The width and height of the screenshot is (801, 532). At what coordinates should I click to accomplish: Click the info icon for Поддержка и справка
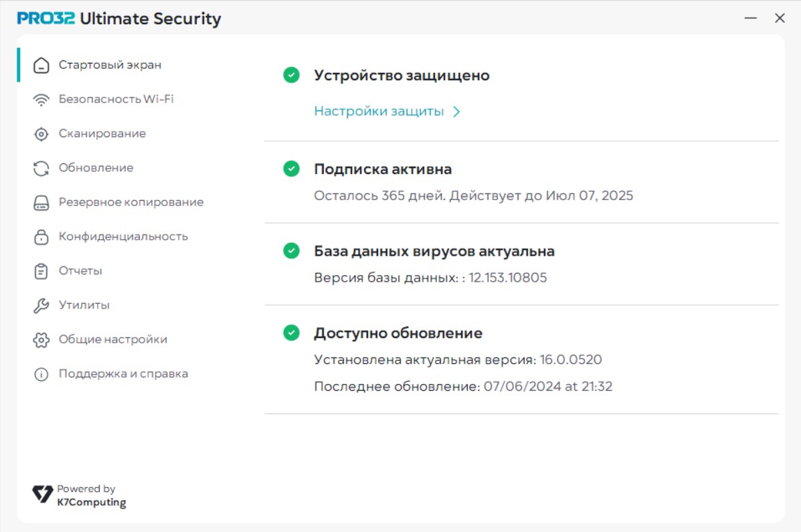(x=41, y=374)
